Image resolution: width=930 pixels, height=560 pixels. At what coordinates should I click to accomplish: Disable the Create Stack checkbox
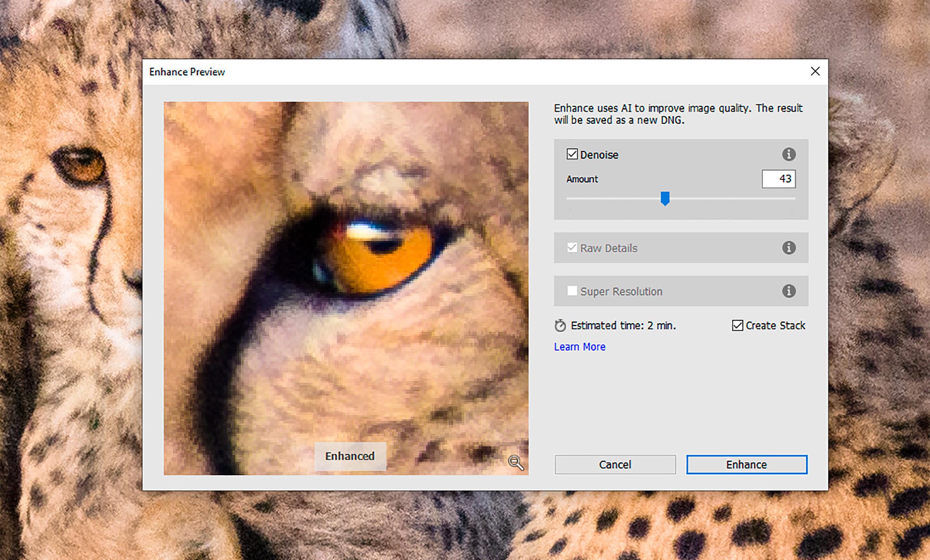[737, 325]
